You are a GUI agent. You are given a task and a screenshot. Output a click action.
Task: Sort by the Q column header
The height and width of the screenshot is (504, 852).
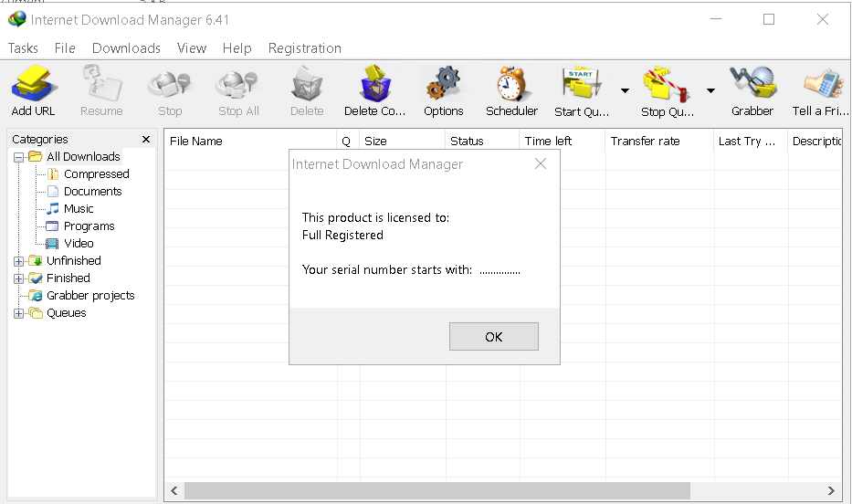[348, 142]
